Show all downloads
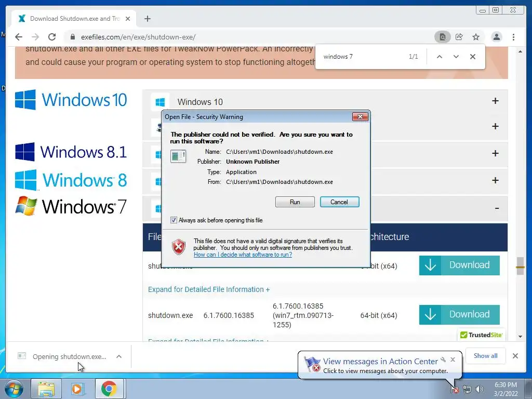The width and height of the screenshot is (532, 399). pos(486,356)
